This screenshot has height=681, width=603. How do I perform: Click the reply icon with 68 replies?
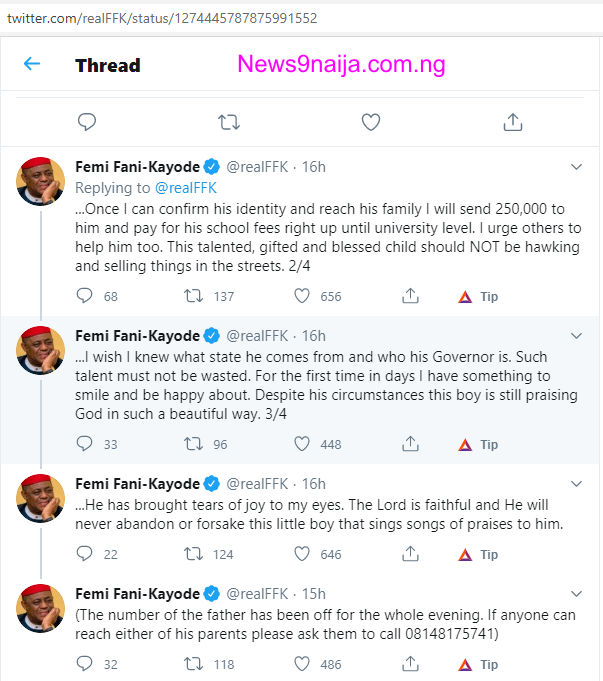click(x=86, y=296)
